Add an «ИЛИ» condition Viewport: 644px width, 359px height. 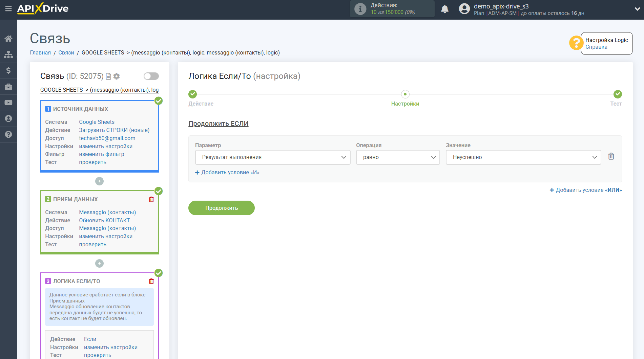click(585, 190)
